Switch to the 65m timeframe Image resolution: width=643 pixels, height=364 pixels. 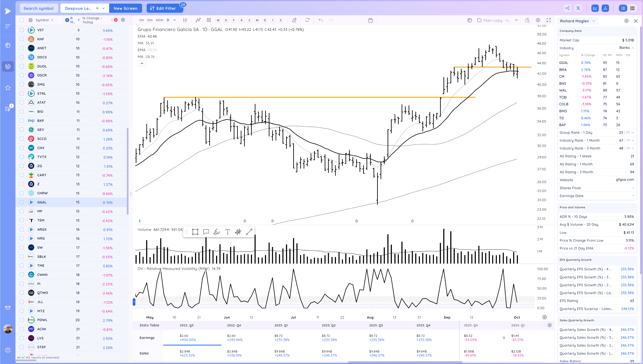point(159,20)
